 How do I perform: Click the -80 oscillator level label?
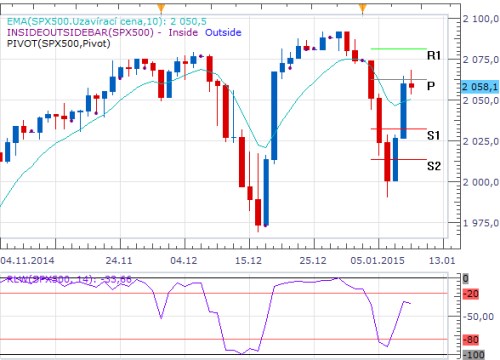[x=471, y=340]
